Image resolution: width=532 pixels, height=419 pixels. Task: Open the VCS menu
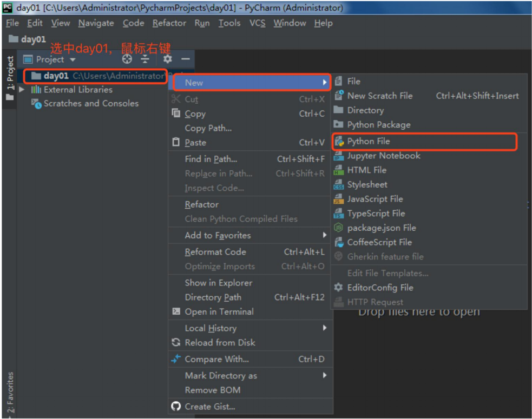[x=257, y=23]
